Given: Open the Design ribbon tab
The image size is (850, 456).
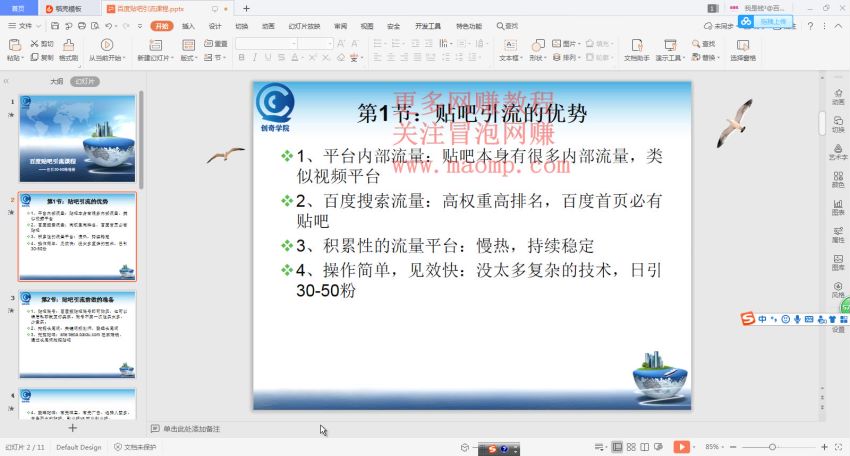Looking at the screenshot, I should click(215, 26).
